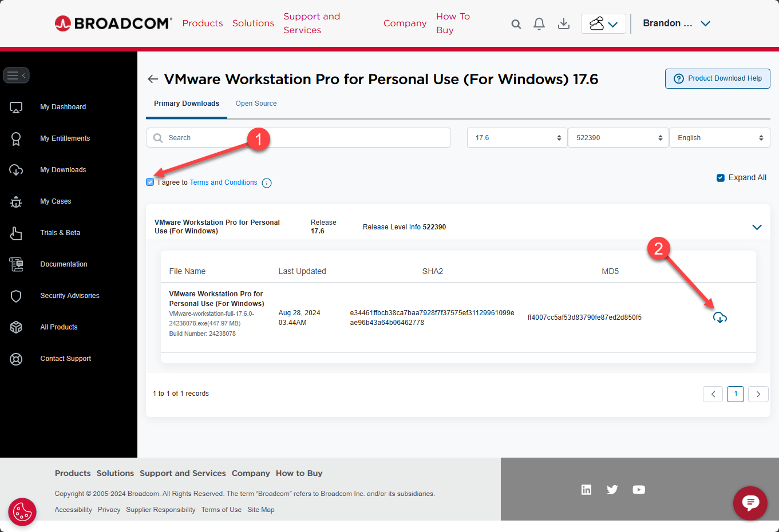
Task: Go back using the left arrow
Action: [153, 79]
